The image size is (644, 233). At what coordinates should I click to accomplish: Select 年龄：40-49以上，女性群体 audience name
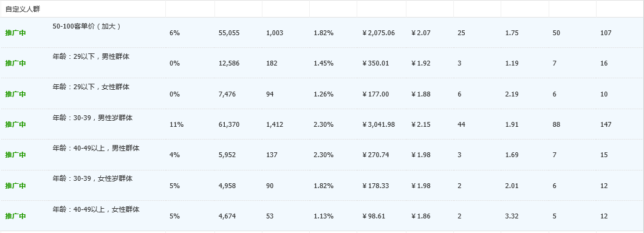[96, 209]
